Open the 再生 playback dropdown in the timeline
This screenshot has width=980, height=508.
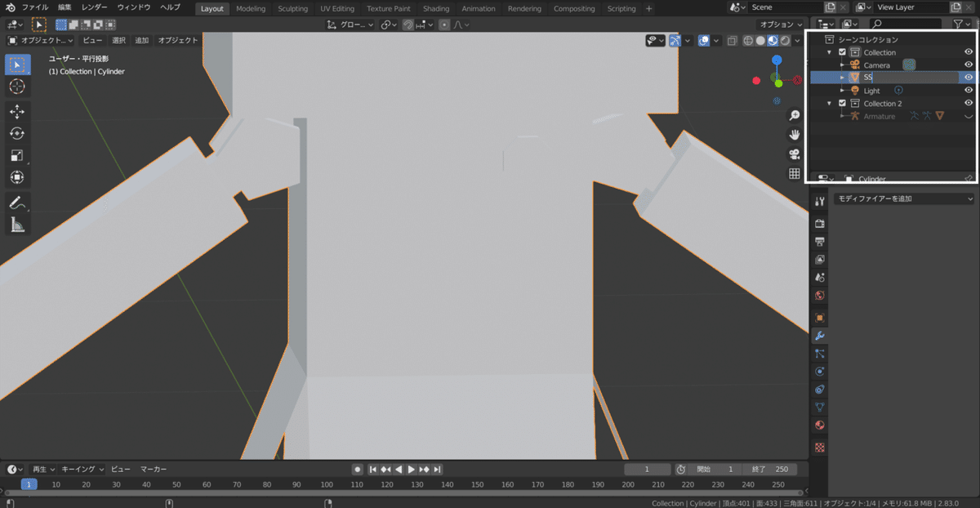(43, 470)
